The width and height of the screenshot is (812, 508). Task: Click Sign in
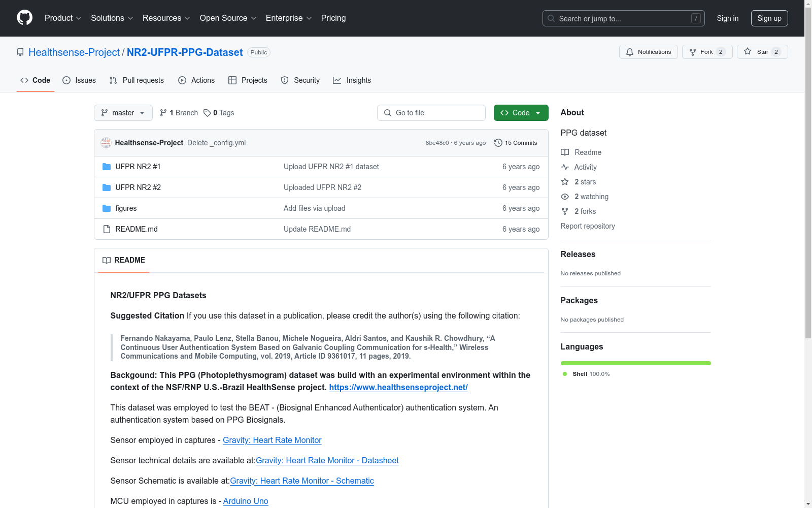pyautogui.click(x=727, y=18)
